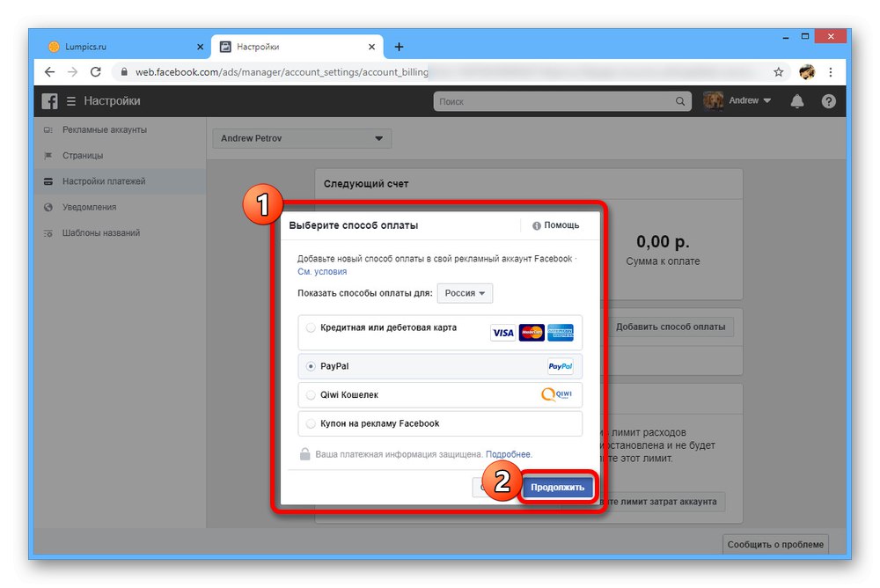Image resolution: width=880 pixels, height=588 pixels.
Task: Open the hamburger menu next to Настройки
Action: 71,101
